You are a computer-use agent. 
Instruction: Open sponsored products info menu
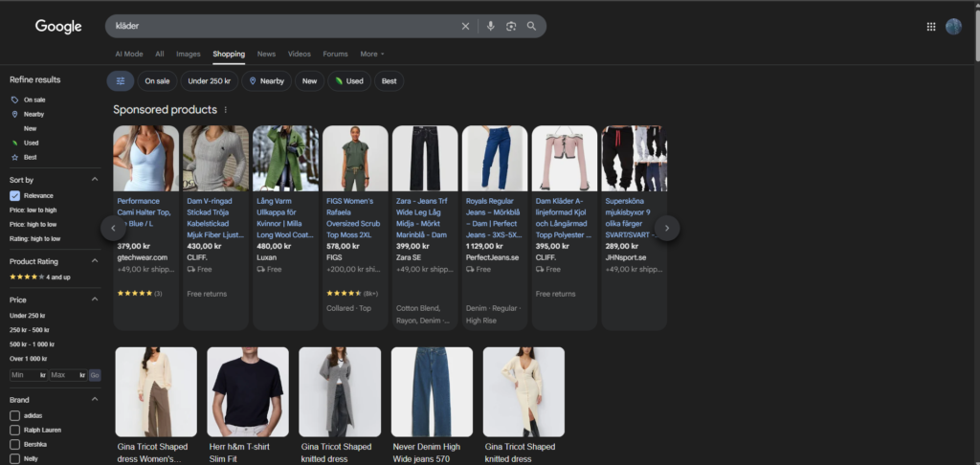coord(226,110)
